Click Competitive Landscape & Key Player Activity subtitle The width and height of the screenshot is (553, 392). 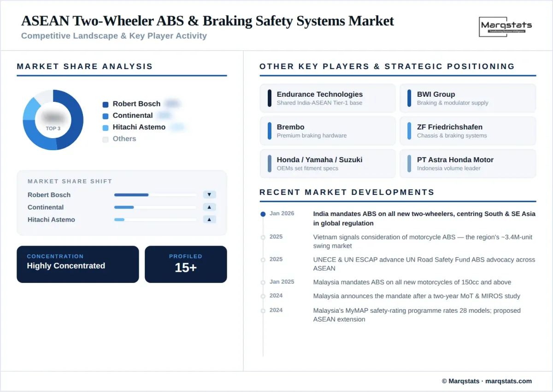click(114, 35)
